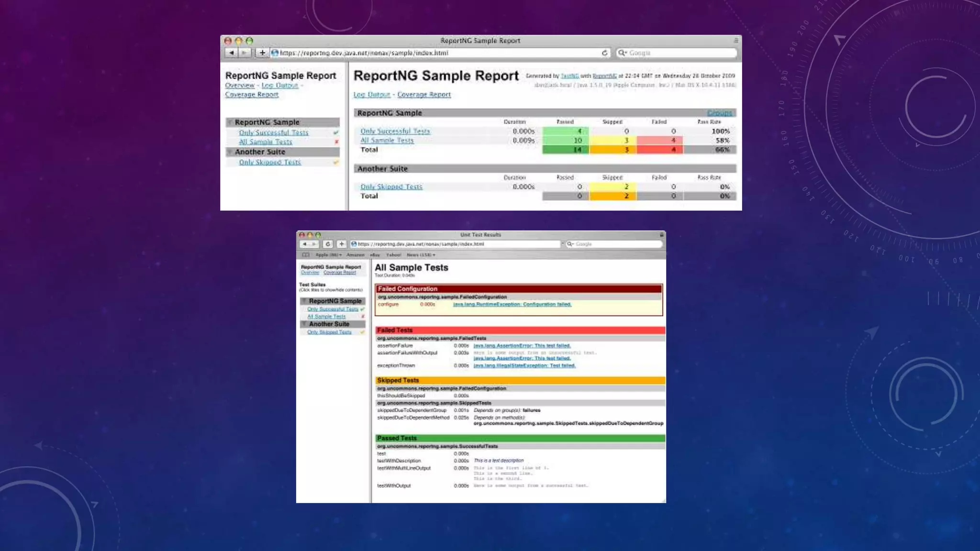Click magnifier search icon in Unit Test Results window
The height and width of the screenshot is (551, 980).
pyautogui.click(x=570, y=244)
